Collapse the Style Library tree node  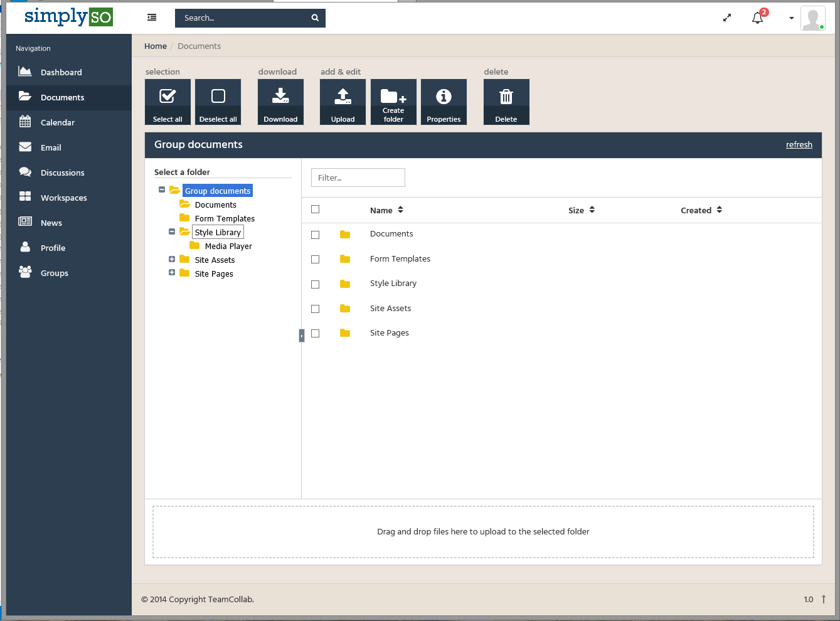click(172, 231)
